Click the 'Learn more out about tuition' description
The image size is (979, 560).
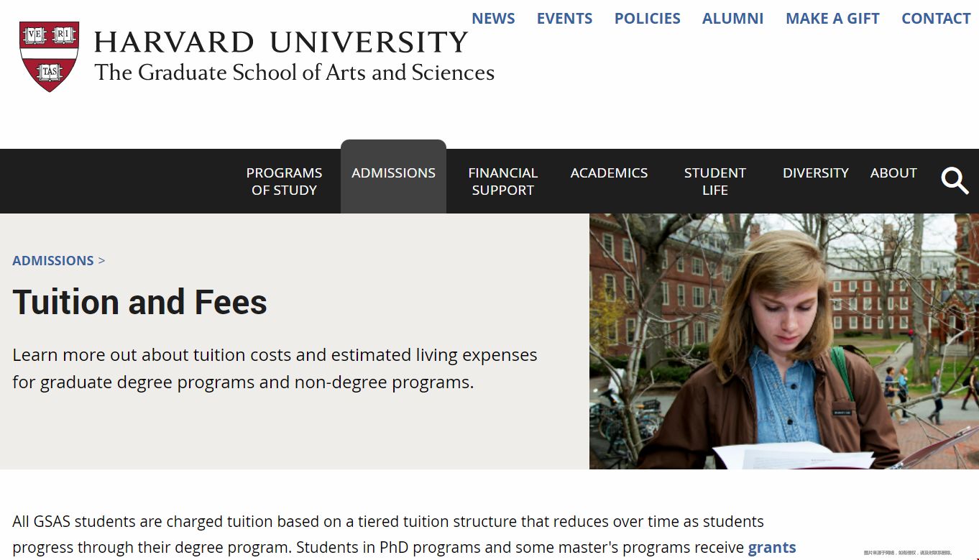(275, 368)
